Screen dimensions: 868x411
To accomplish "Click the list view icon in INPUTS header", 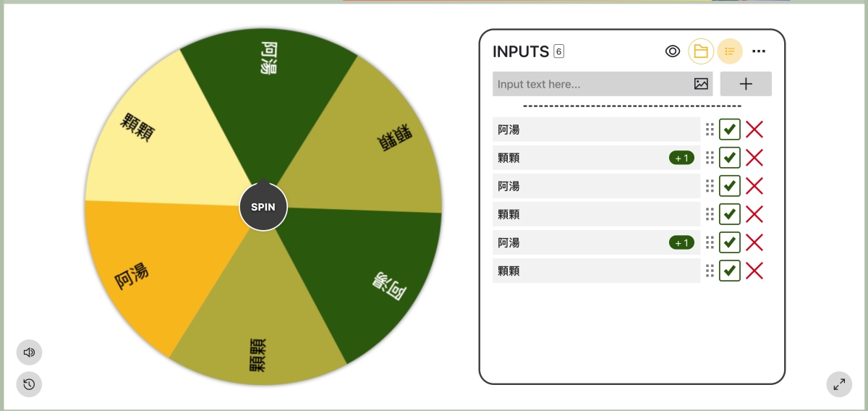I will coord(730,51).
